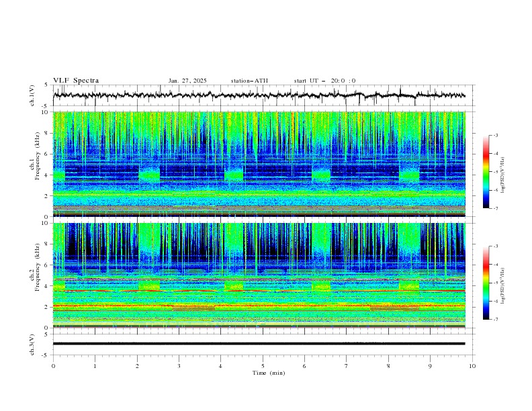Click the "2" tick on the time axis
The image size is (532, 411).
click(137, 366)
